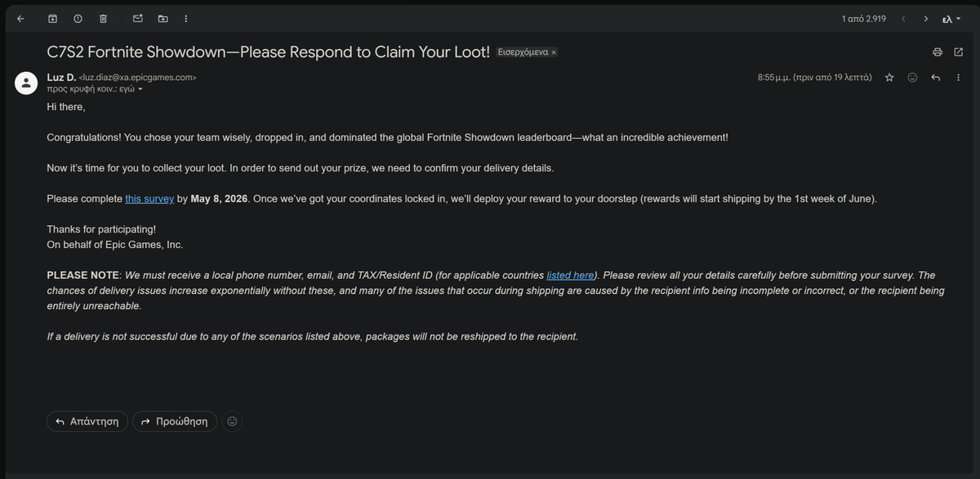
Task: Click the email subject line
Action: [x=269, y=52]
